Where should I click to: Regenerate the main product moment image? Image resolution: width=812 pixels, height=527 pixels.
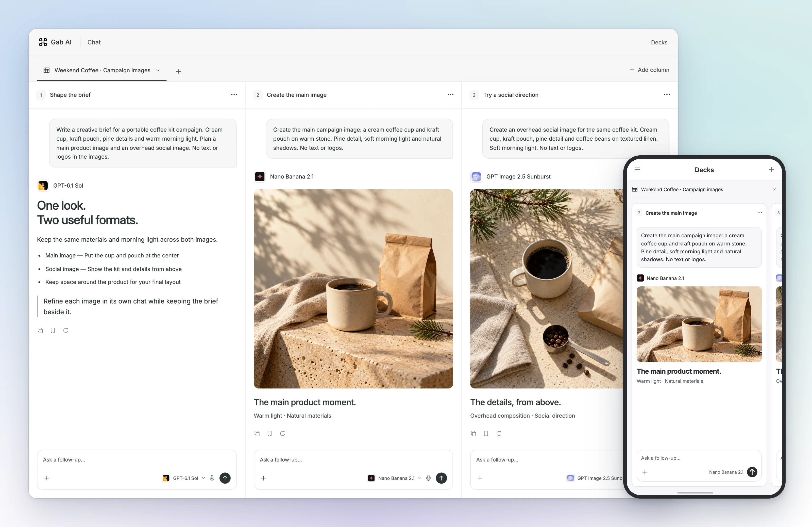[x=282, y=433]
